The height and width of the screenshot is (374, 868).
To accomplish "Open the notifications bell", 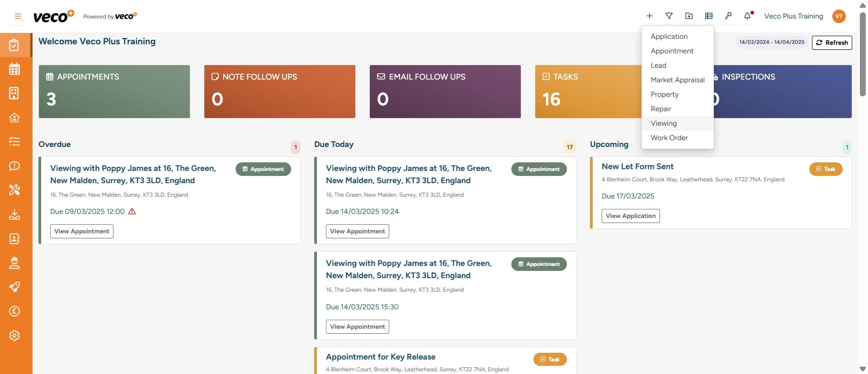I will point(747,16).
